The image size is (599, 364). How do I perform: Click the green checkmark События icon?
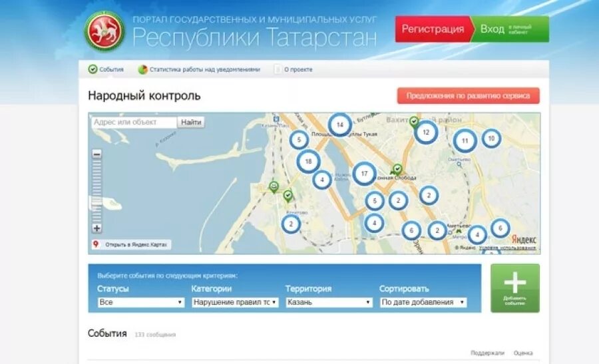point(93,69)
